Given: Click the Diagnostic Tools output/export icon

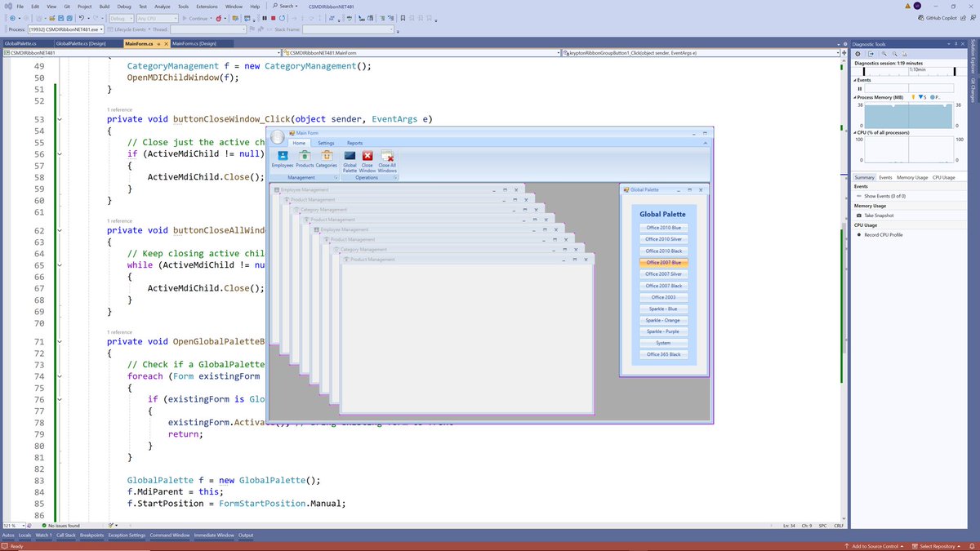Looking at the screenshot, I should tap(871, 53).
